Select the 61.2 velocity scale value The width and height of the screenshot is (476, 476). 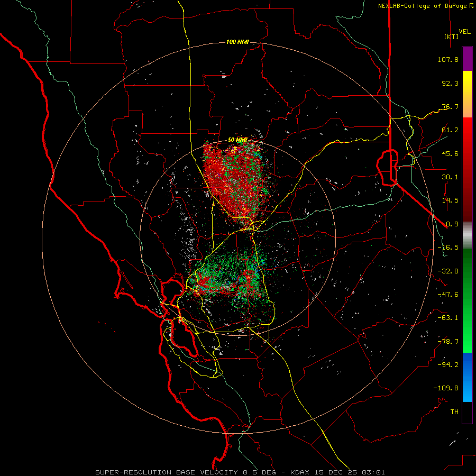(x=450, y=130)
